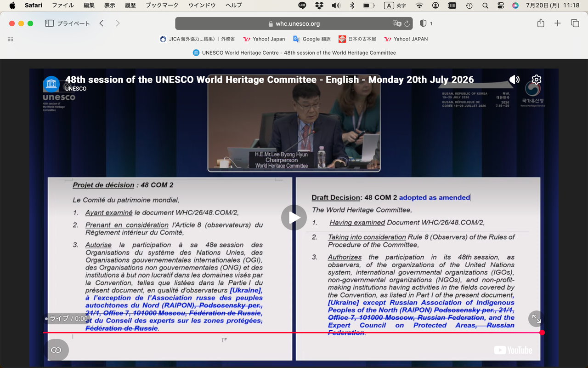
Task: Open the 日本の古本屋 bookmark
Action: pos(357,39)
